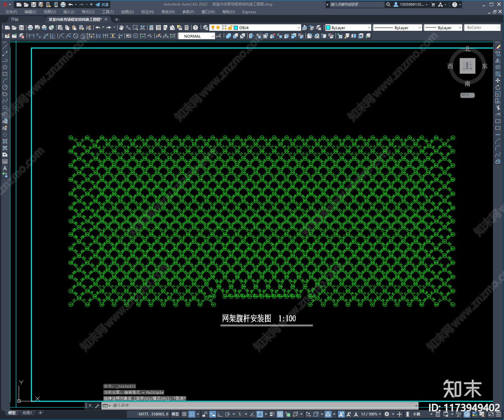The width and height of the screenshot is (504, 420).
Task: Toggle transparency display in status bar
Action: tap(280, 414)
